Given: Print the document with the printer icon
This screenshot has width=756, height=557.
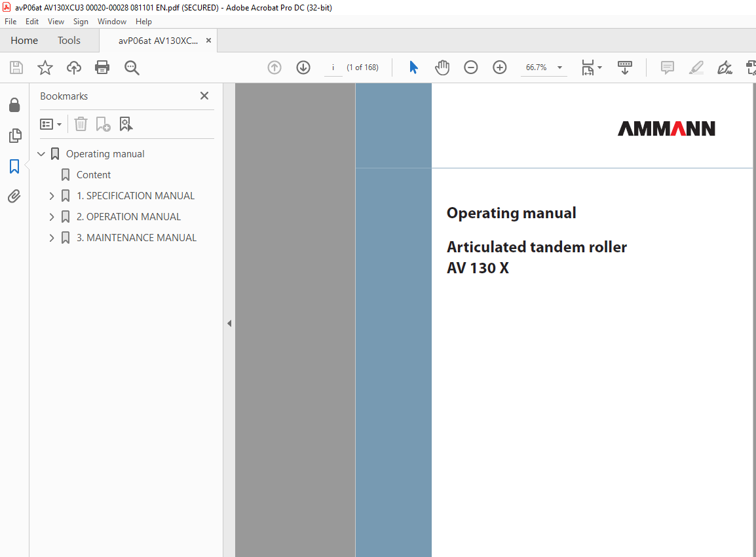Looking at the screenshot, I should point(102,67).
